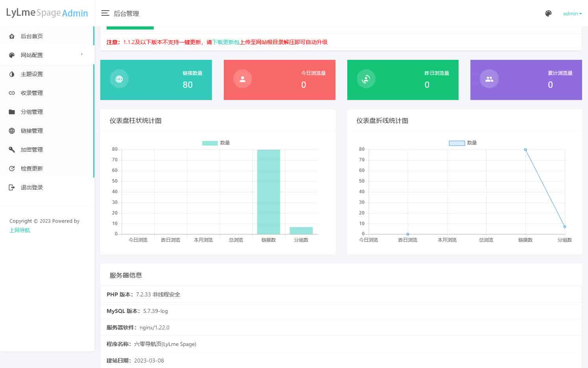This screenshot has height=368, width=588.
Task: Toggle 数量 legend in the line chart
Action: point(463,143)
